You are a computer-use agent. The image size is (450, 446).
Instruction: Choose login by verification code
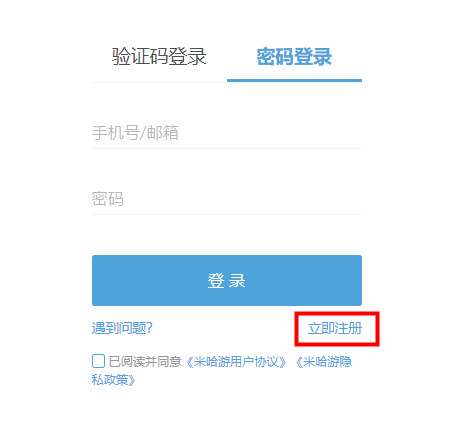[x=159, y=56]
